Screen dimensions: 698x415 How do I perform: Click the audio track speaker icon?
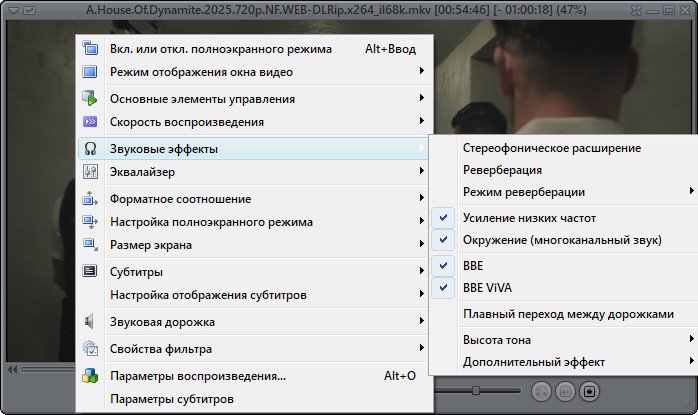coord(90,322)
